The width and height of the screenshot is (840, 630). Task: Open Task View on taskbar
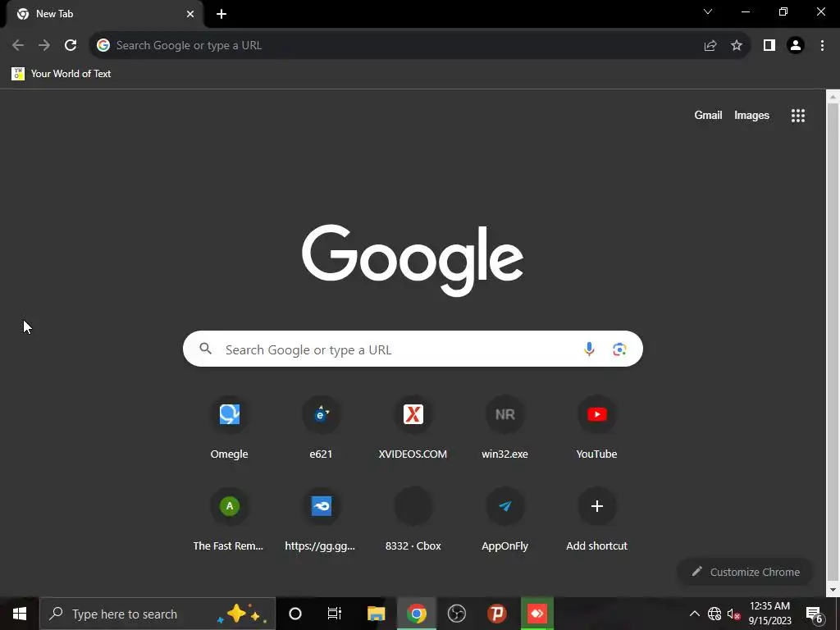tap(335, 614)
